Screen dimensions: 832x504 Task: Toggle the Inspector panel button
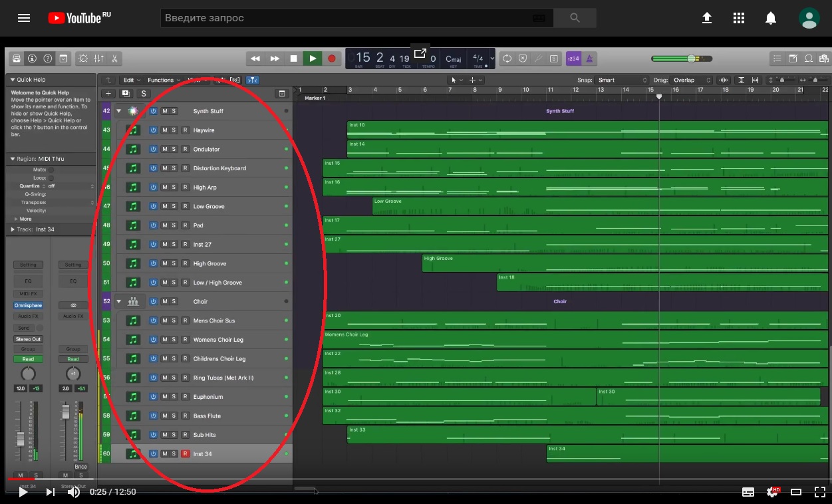click(x=32, y=59)
